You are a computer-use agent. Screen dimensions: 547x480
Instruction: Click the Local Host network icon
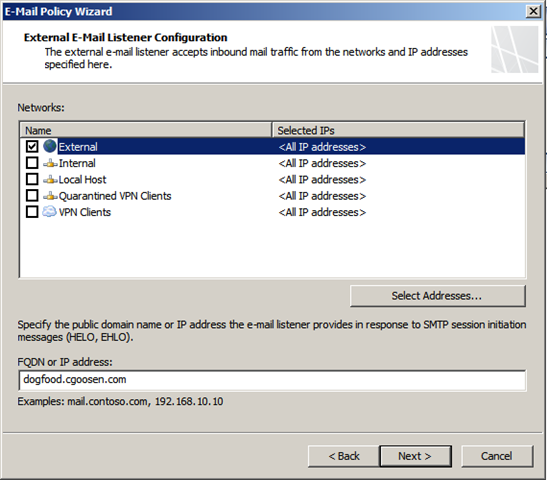[50, 179]
